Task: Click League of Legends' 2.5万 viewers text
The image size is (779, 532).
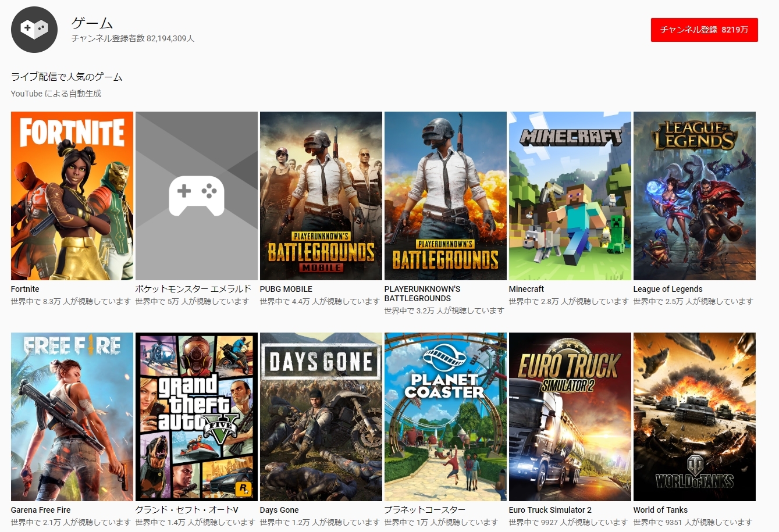Action: pyautogui.click(x=693, y=301)
